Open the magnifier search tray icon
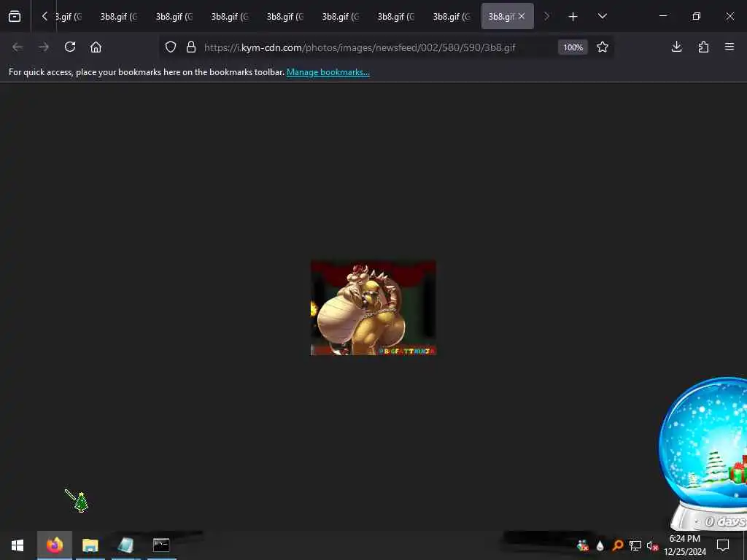 618,545
